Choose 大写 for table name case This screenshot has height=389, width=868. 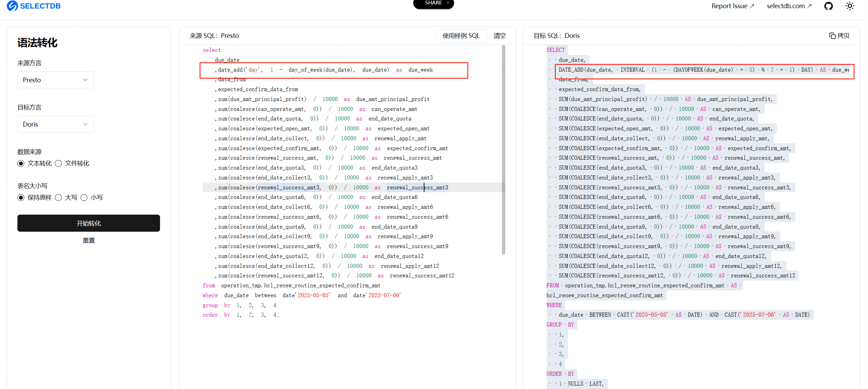coord(59,198)
